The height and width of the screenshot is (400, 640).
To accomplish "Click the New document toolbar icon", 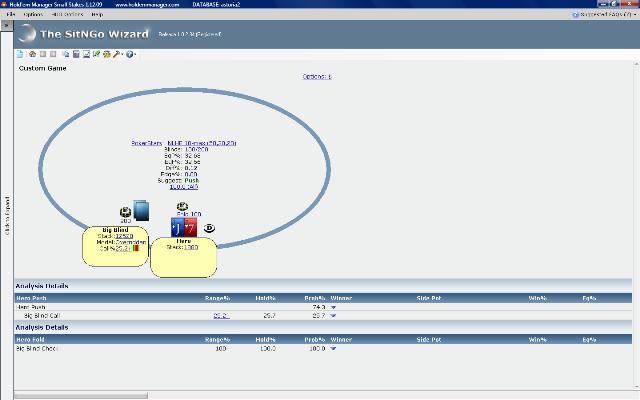I will click(x=20, y=54).
